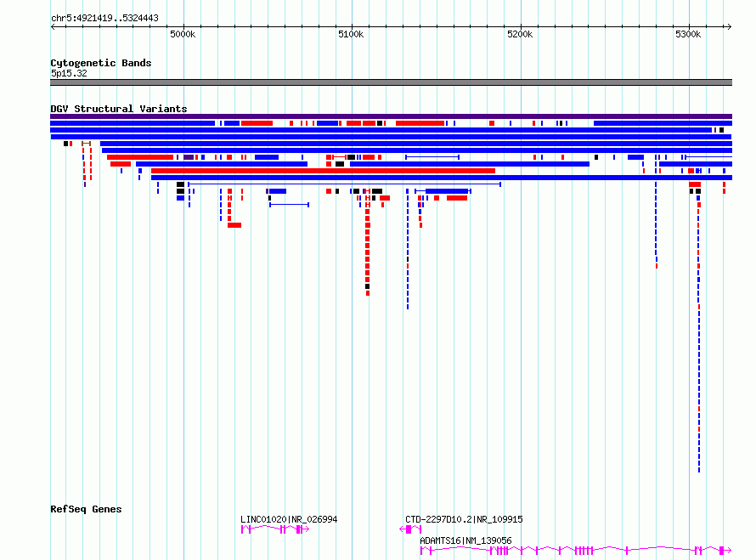Click the LINC01020 magenta gene glyph

tap(275, 529)
